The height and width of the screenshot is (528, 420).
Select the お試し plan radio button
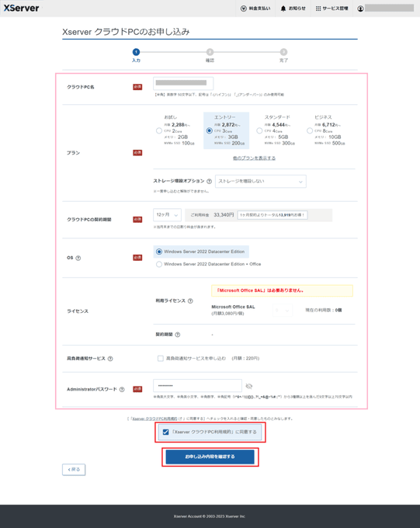pyautogui.click(x=159, y=130)
